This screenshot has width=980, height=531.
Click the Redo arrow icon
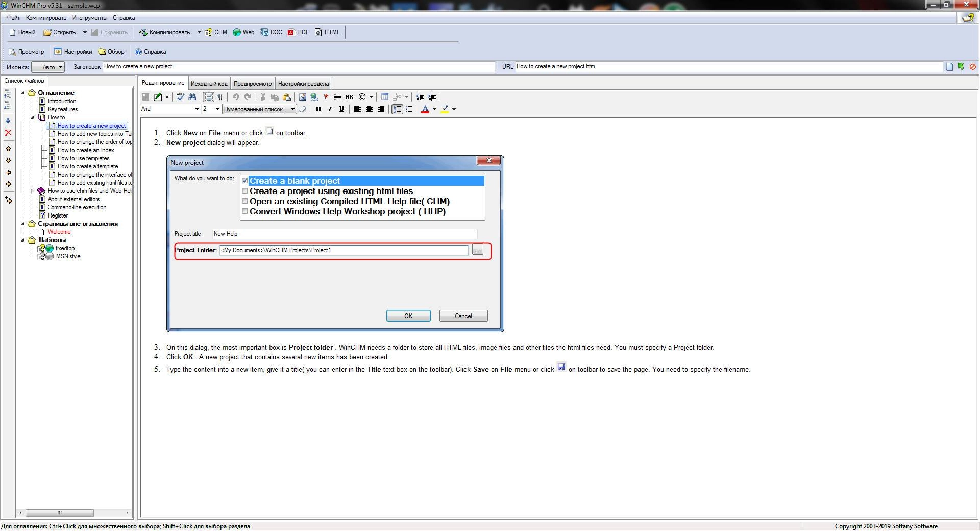point(248,96)
